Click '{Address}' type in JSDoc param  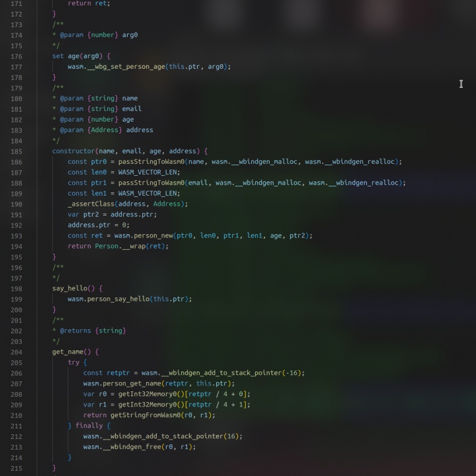[x=104, y=130]
